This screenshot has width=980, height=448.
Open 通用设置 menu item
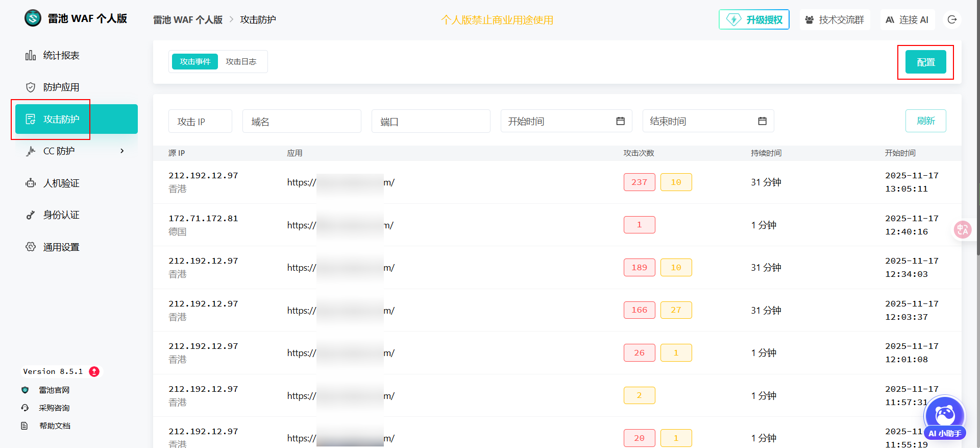click(x=77, y=247)
